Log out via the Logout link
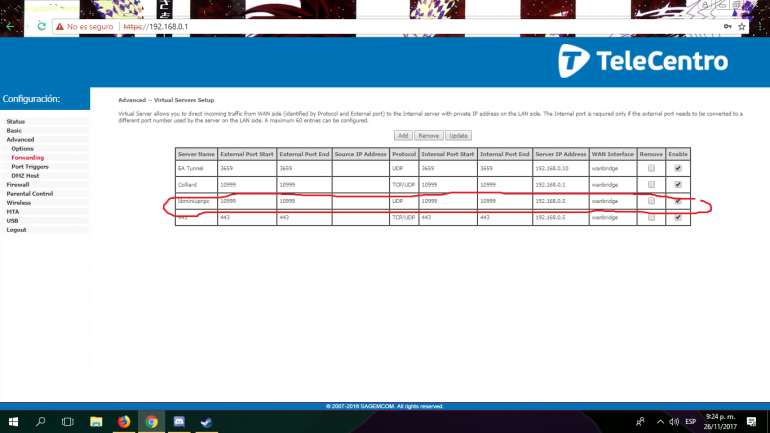 pos(16,230)
